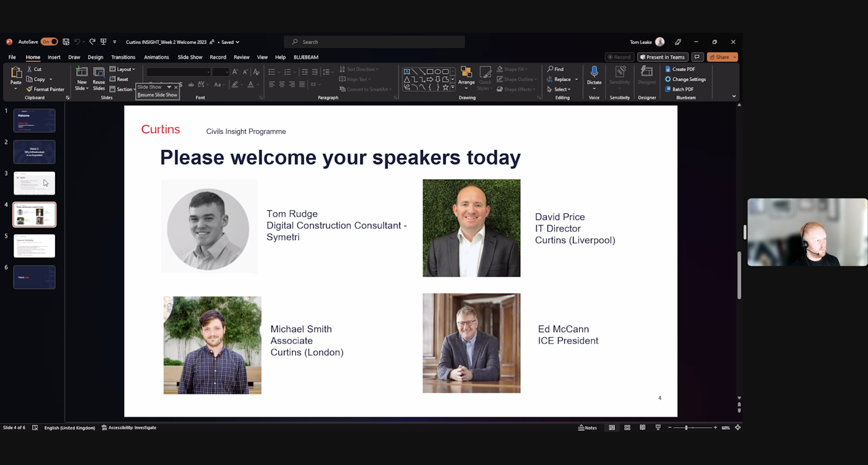Click the Dictate microphone icon

[594, 72]
